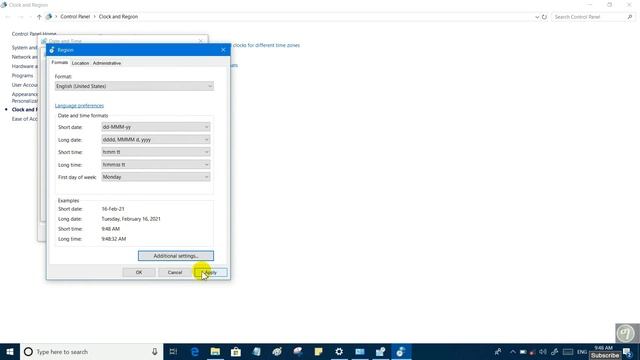Open the Windows Start menu
Screen dimensions: 640x360
[10, 351]
